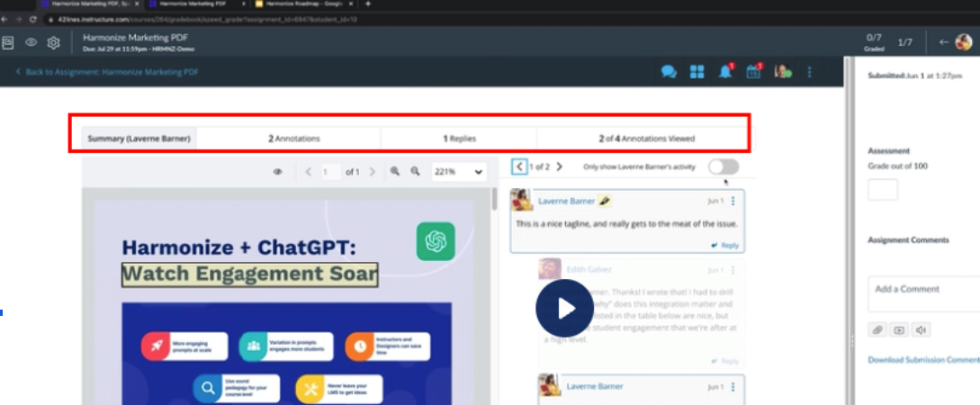The image size is (980, 405).
Task: Click the page number field showing 1
Action: tap(330, 172)
